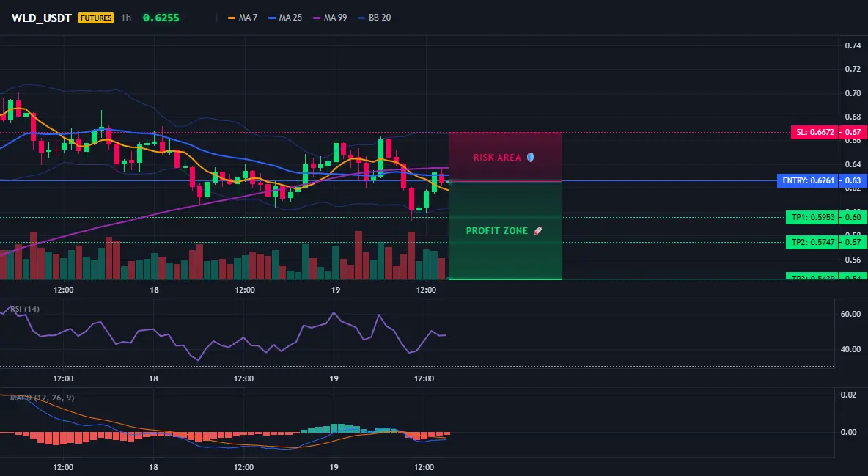Viewport: 868px width, 476px height.
Task: Click the TP1: 0.5953 label
Action: point(812,217)
